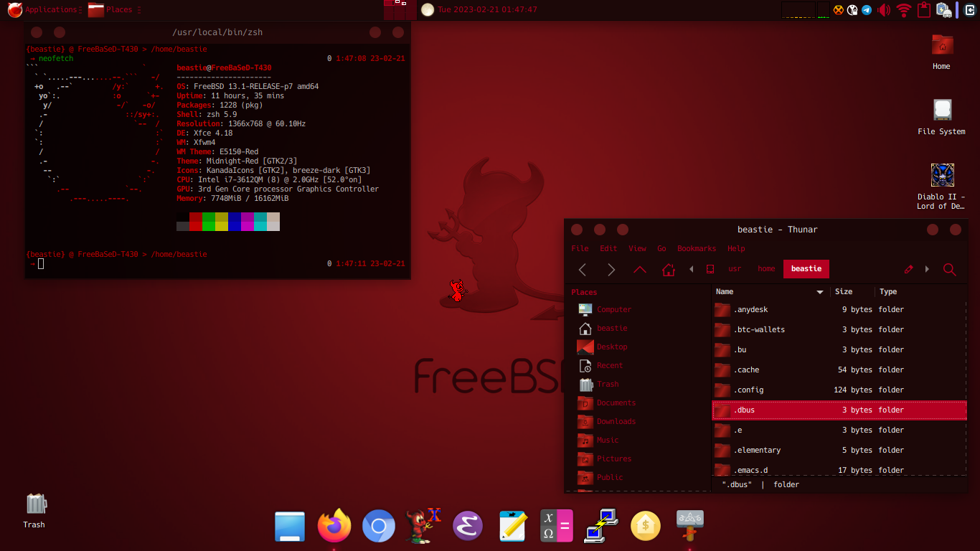This screenshot has height=551, width=980.
Task: Select the .config folder row
Action: point(748,390)
